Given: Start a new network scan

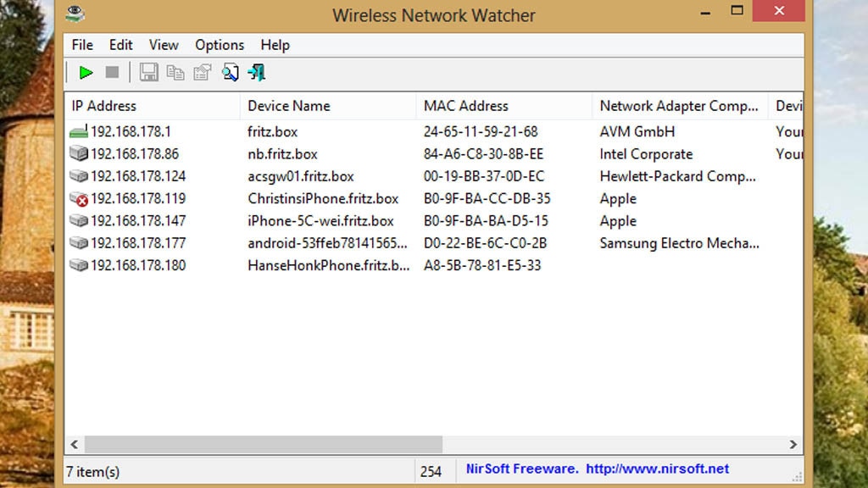Looking at the screenshot, I should point(85,72).
